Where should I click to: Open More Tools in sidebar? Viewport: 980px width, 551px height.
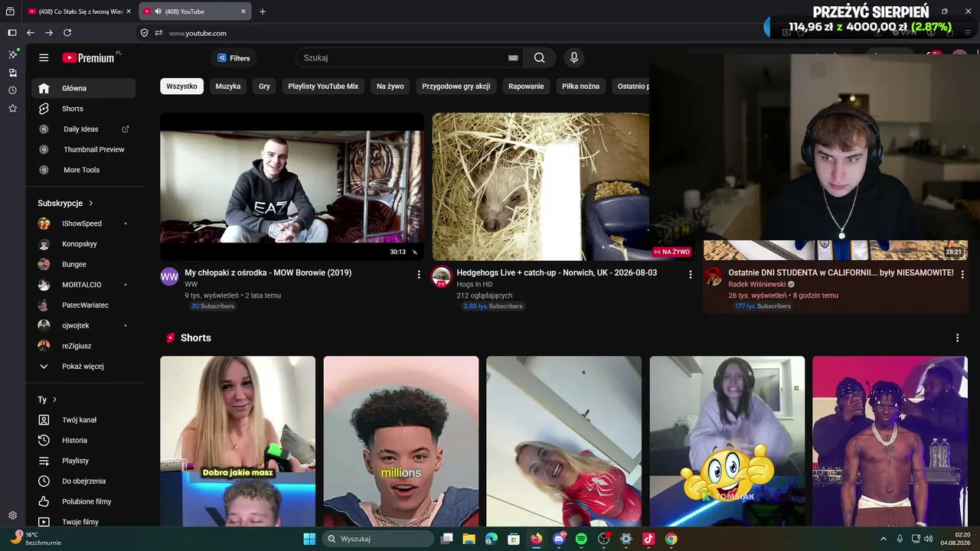(83, 170)
